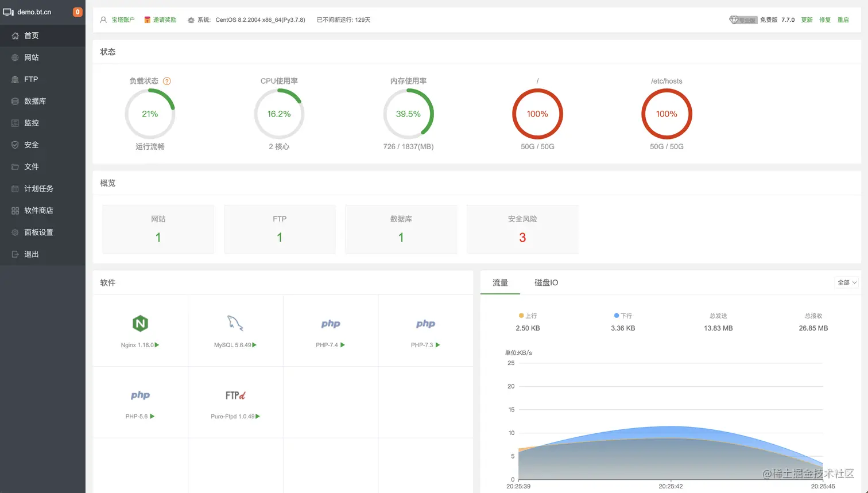Switch to the 流量 tab
Viewport: 868px width, 493px height.
pos(500,282)
